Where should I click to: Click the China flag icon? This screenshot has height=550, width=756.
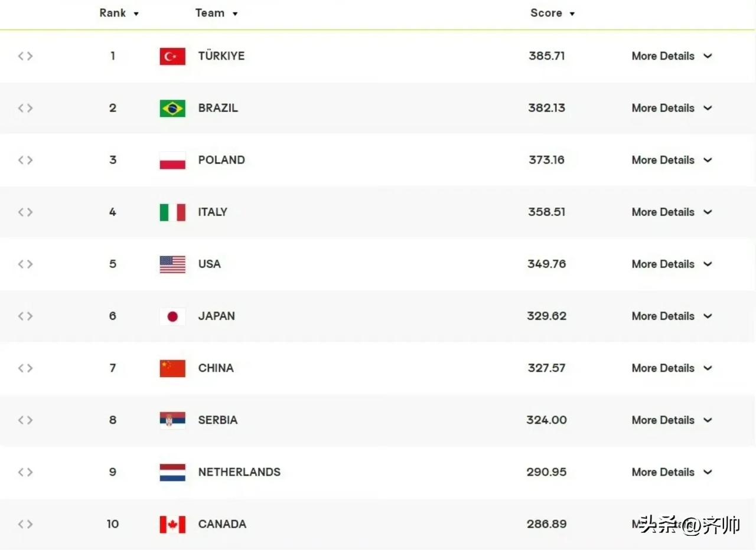pyautogui.click(x=172, y=368)
